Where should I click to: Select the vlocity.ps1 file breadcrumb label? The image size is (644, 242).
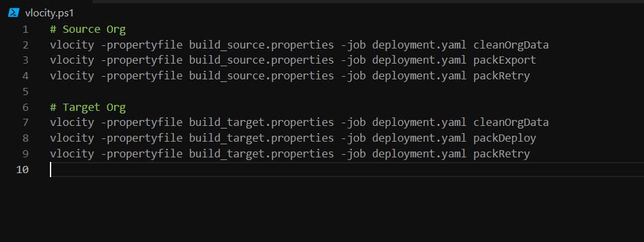click(x=49, y=12)
